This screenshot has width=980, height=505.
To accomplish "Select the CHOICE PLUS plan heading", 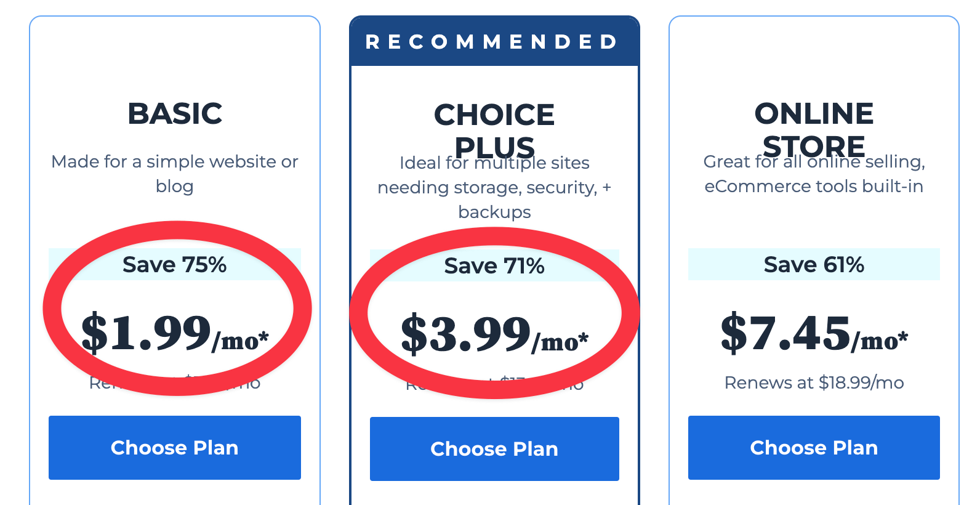I will (494, 129).
